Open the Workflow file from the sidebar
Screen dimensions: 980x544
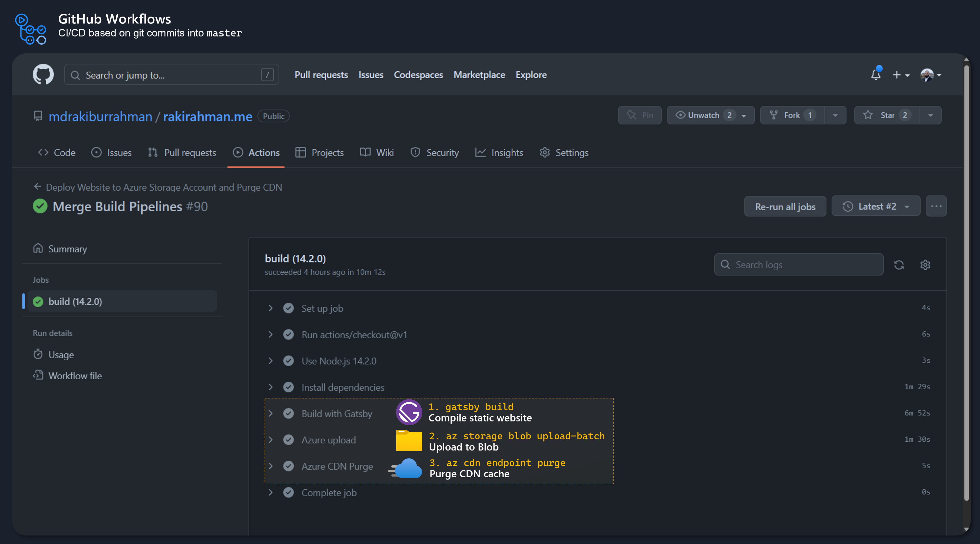click(x=75, y=376)
